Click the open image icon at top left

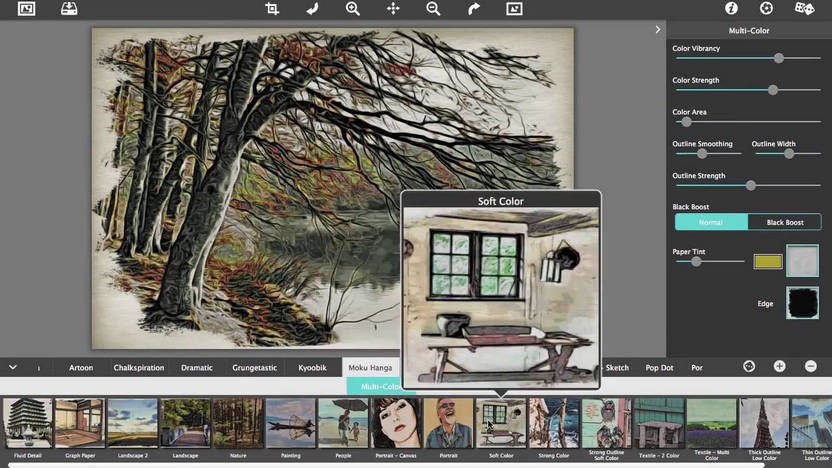(x=26, y=9)
